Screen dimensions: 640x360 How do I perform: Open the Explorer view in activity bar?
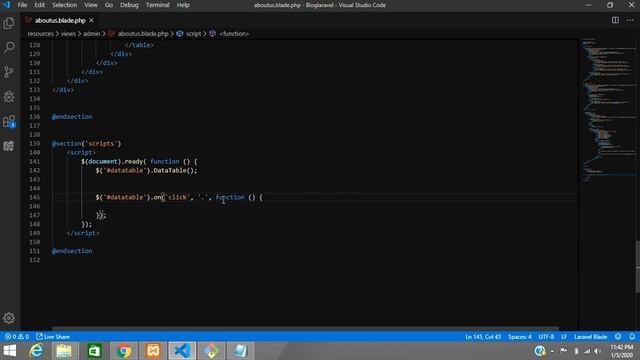[x=9, y=23]
